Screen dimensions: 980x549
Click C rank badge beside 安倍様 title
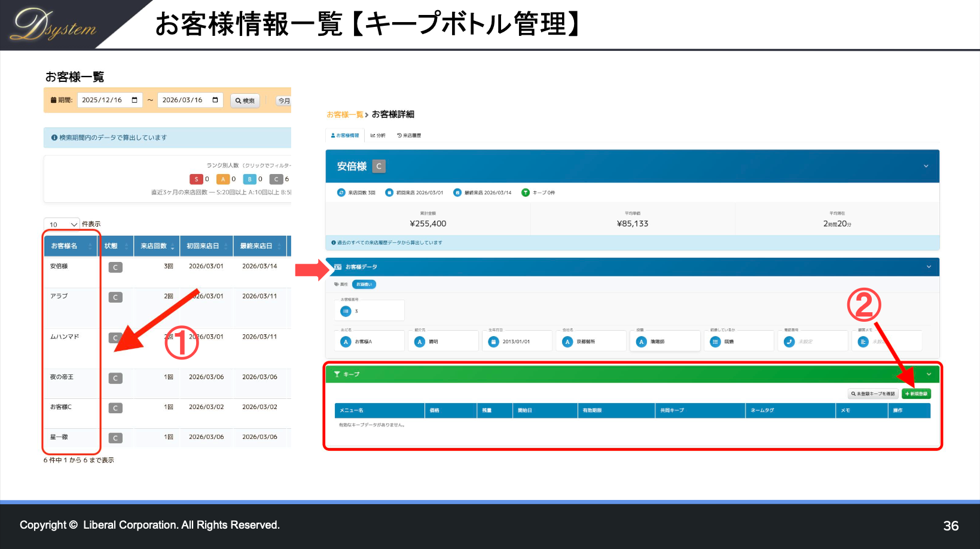379,166
